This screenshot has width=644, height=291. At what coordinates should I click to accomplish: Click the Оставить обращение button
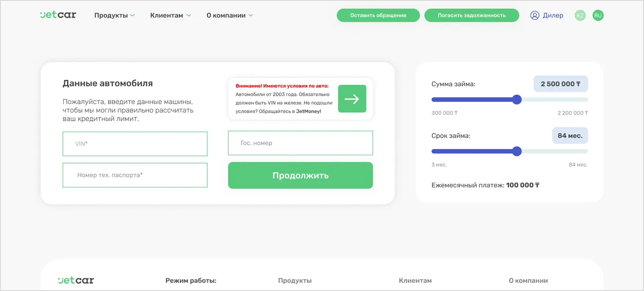pyautogui.click(x=378, y=15)
